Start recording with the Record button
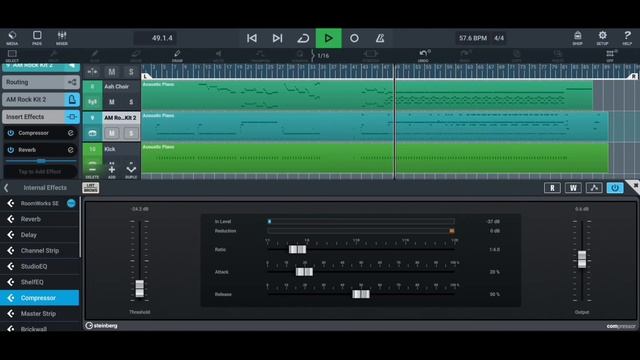Screen dimensions: 640x360 pyautogui.click(x=354, y=38)
